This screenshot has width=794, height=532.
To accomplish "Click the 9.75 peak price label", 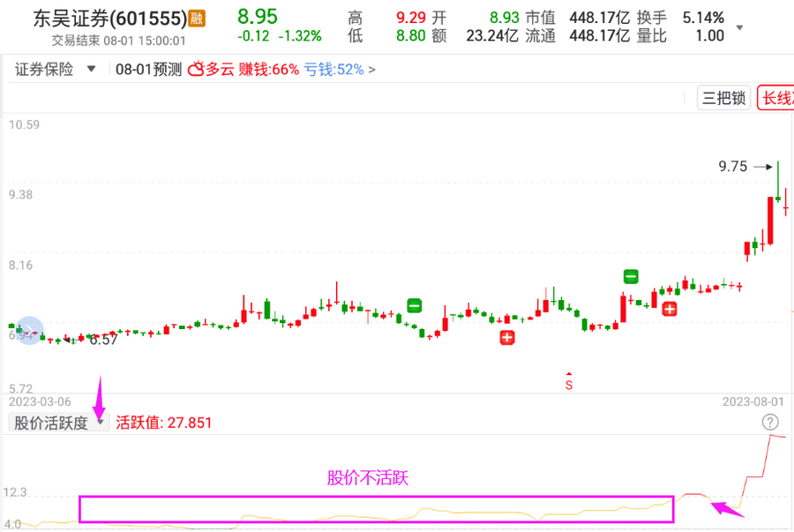I will tap(733, 166).
